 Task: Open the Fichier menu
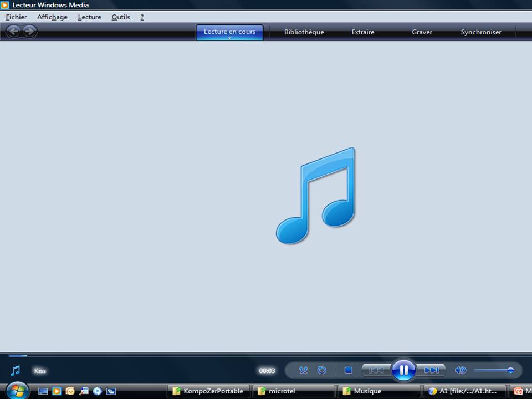pos(16,17)
